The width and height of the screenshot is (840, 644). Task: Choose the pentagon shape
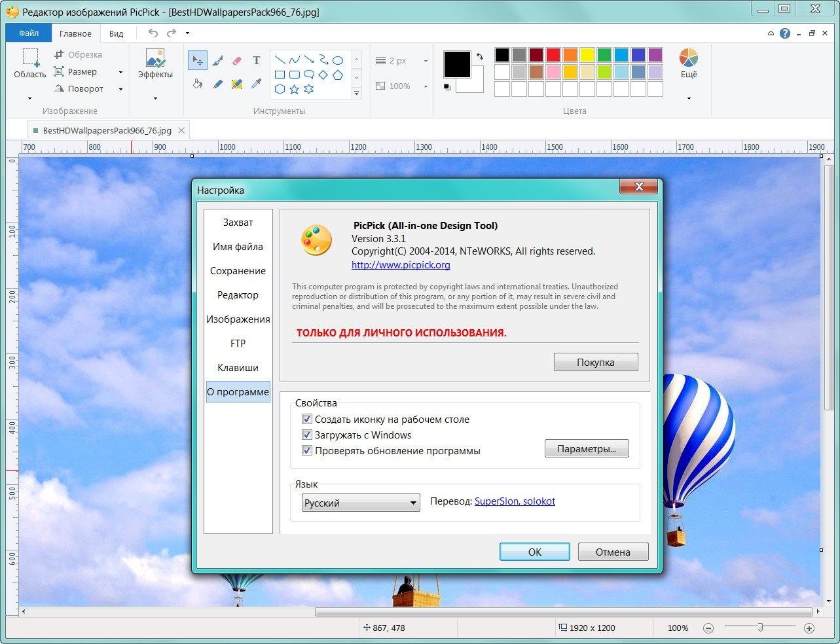pos(338,75)
